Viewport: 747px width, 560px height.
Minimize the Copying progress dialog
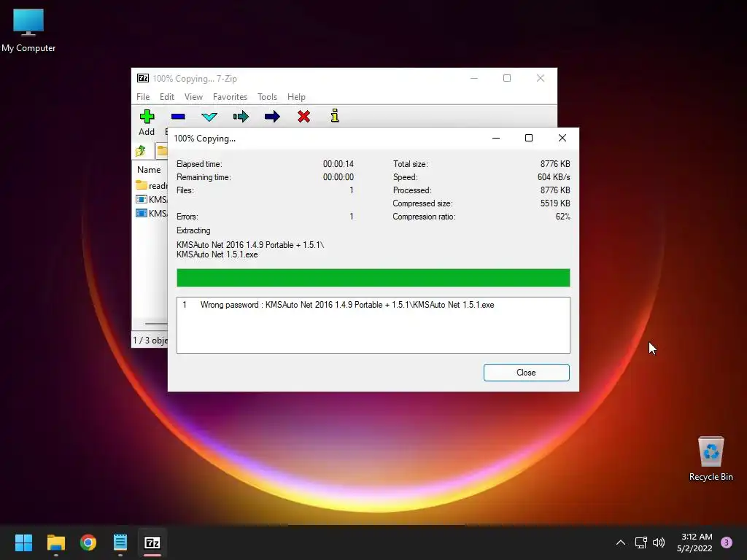pyautogui.click(x=496, y=138)
